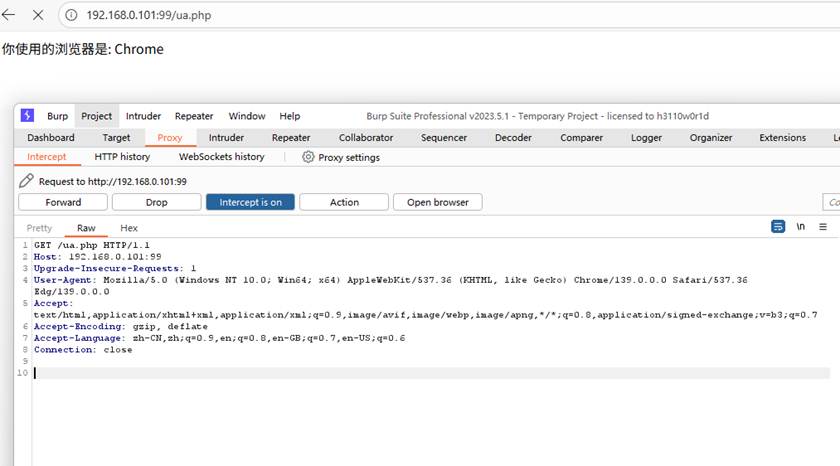Open the Repeater menu in the menu bar
This screenshot has width=840, height=466.
(x=194, y=116)
